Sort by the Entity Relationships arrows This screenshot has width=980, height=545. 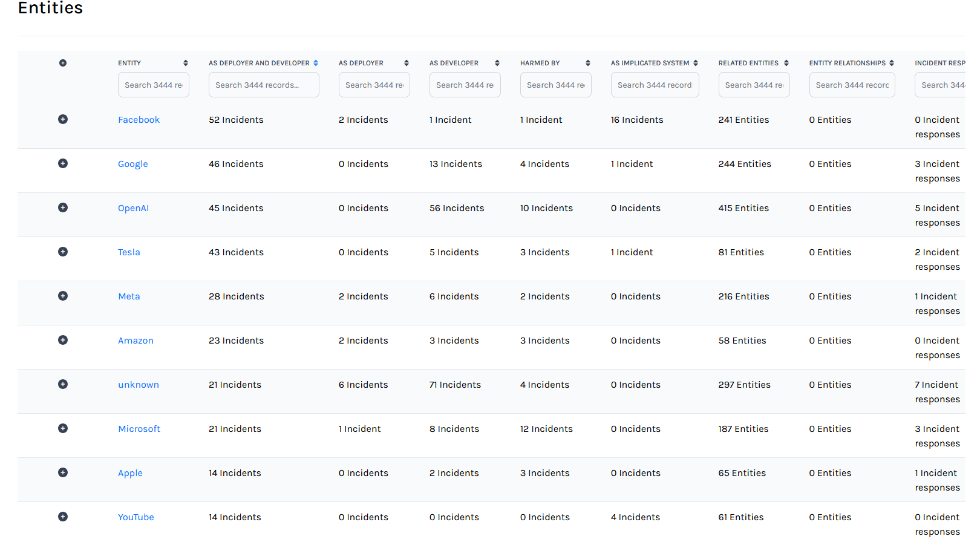tap(892, 63)
